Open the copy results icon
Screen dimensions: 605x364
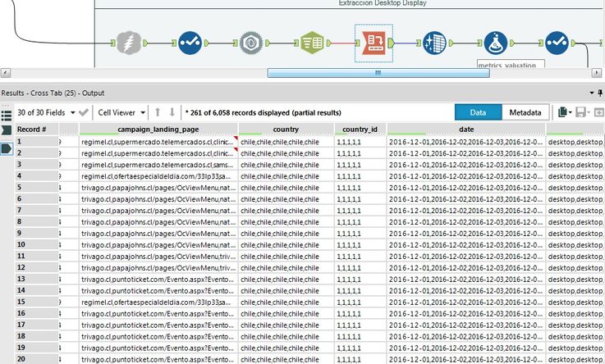tap(562, 112)
